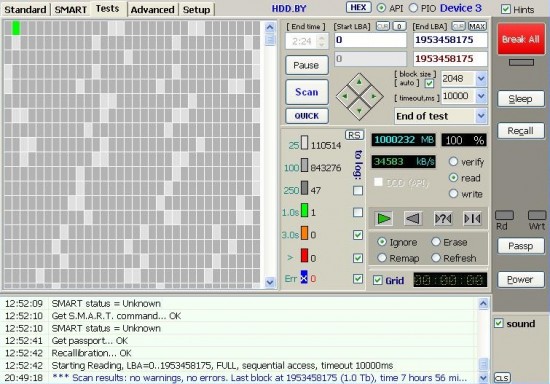Image resolution: width=550 pixels, height=384 pixels.
Task: Switch to the SMART tab
Action: [71, 9]
